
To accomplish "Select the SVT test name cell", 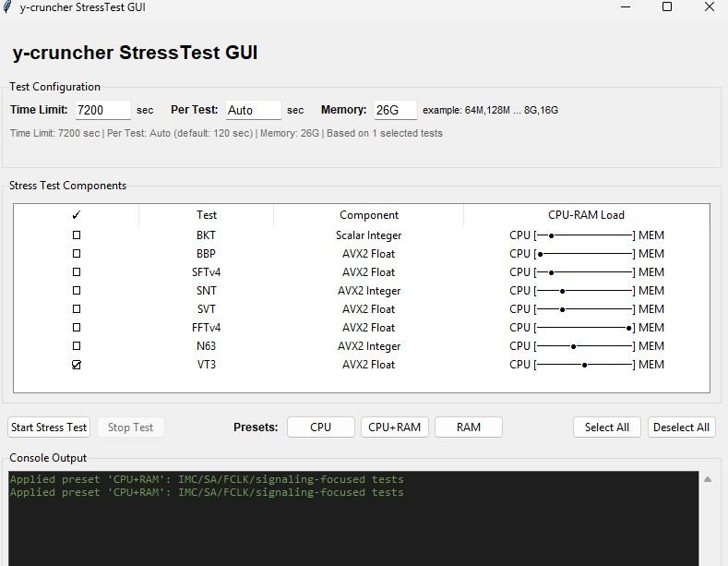I will click(x=206, y=309).
